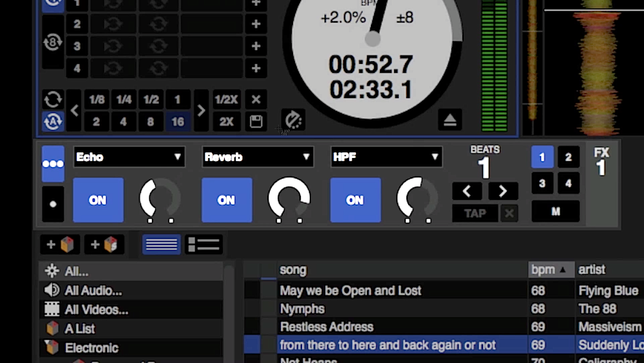Save loop to slot 3 plus

pyautogui.click(x=256, y=46)
